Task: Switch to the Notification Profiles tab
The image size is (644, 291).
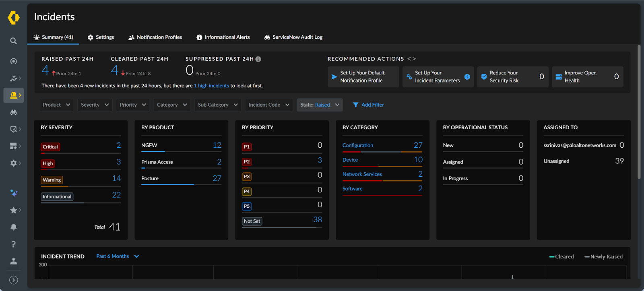Action: (155, 37)
